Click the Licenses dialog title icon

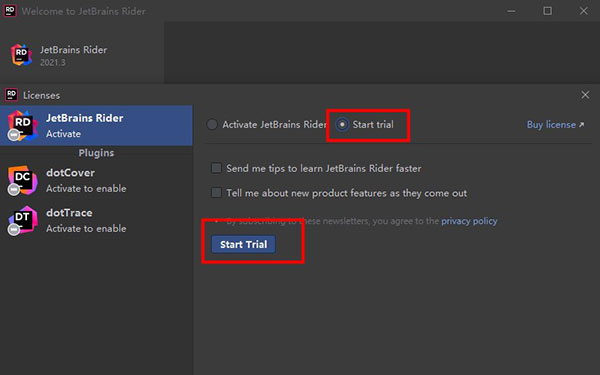click(11, 95)
